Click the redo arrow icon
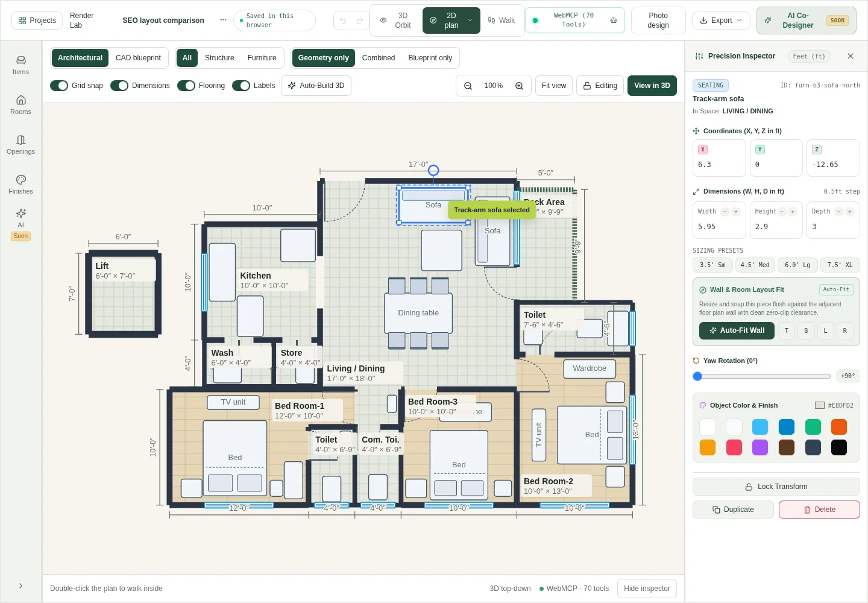This screenshot has height=603, width=868. (x=360, y=21)
